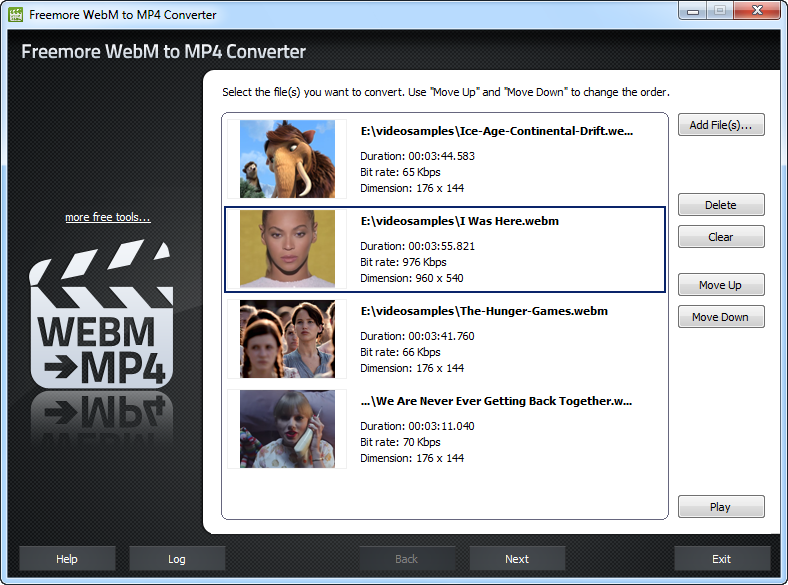
Task: Click the Bit rate 65 Kbps text
Action: [x=400, y=172]
